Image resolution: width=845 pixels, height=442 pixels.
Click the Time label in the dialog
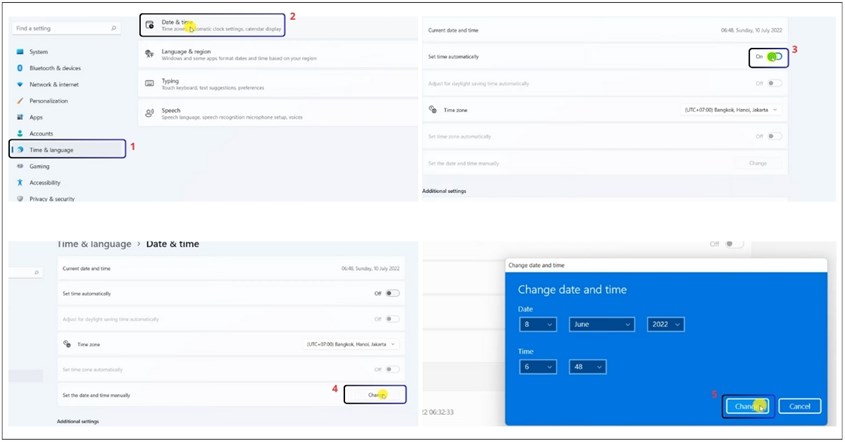pyautogui.click(x=526, y=351)
